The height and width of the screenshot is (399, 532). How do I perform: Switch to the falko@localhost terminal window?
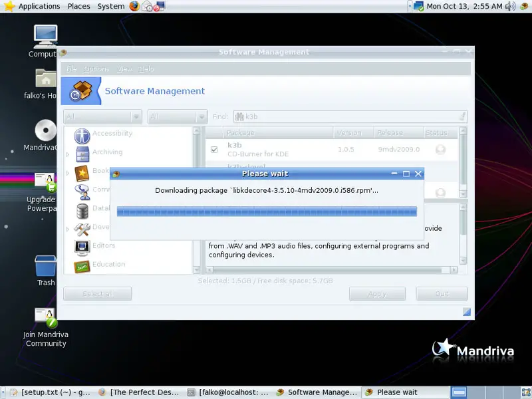[228, 392]
